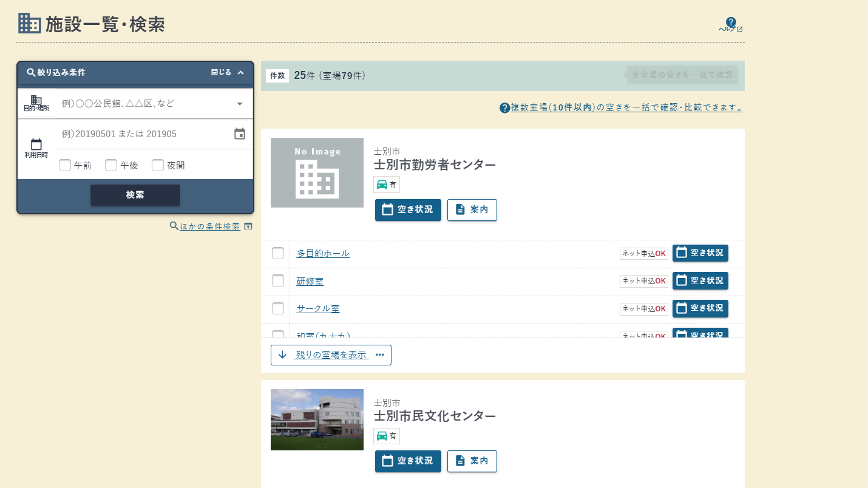Expand 残りの室場を表示
Screen dimensions: 868x488
331,355
